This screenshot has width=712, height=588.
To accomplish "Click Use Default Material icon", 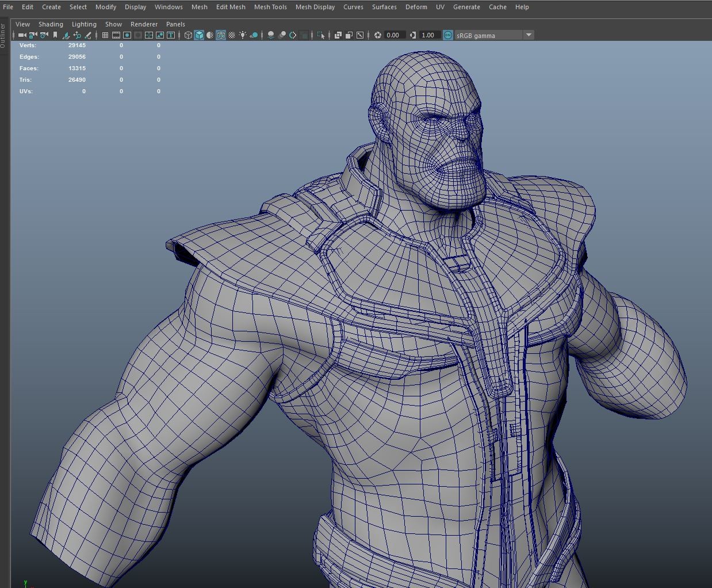I will (210, 35).
